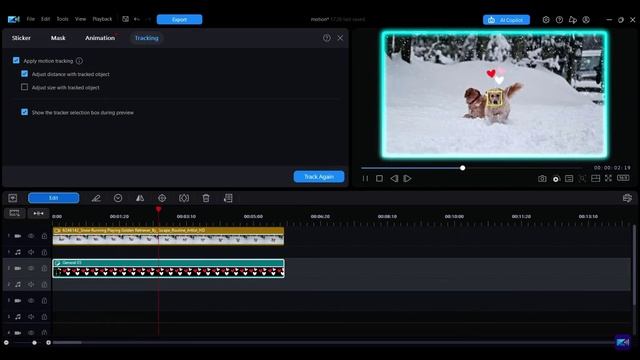Stop the preview playback
Screen dimensions: 640x360
379,178
